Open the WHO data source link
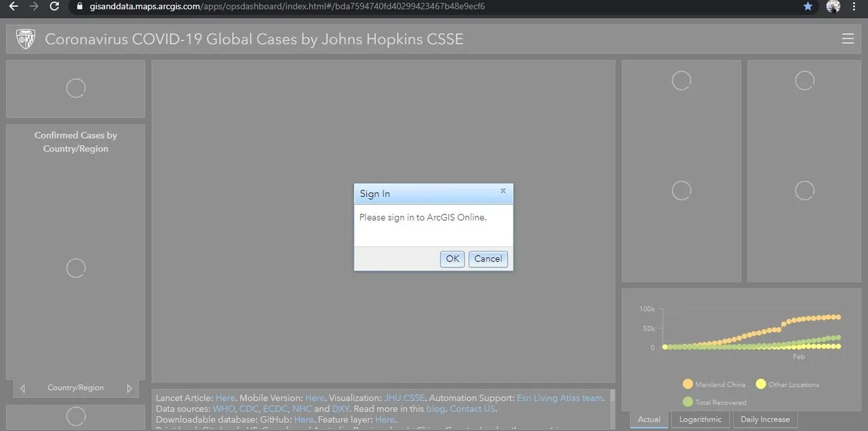The width and height of the screenshot is (868, 431). (x=223, y=409)
